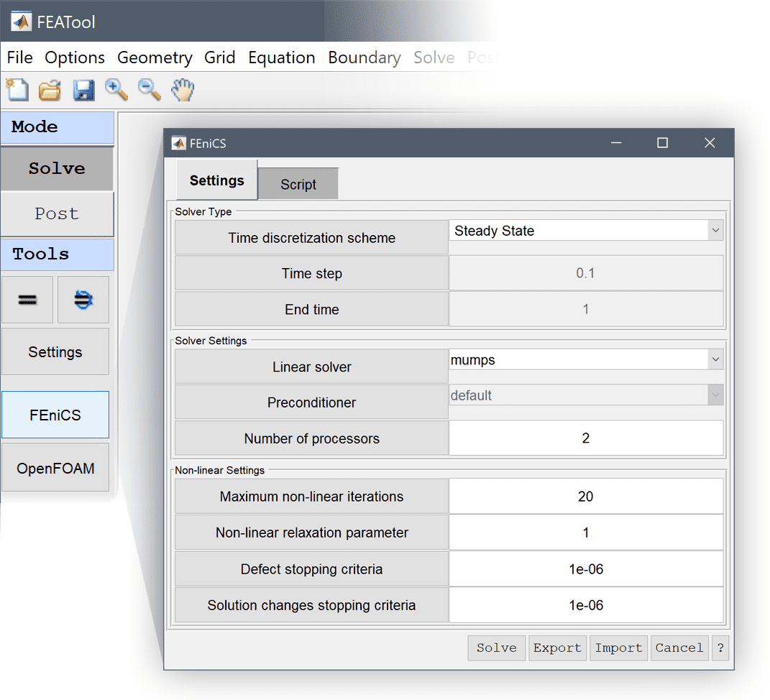Viewport: 770px width, 700px height.
Task: Click the question mark help button
Action: [x=720, y=648]
